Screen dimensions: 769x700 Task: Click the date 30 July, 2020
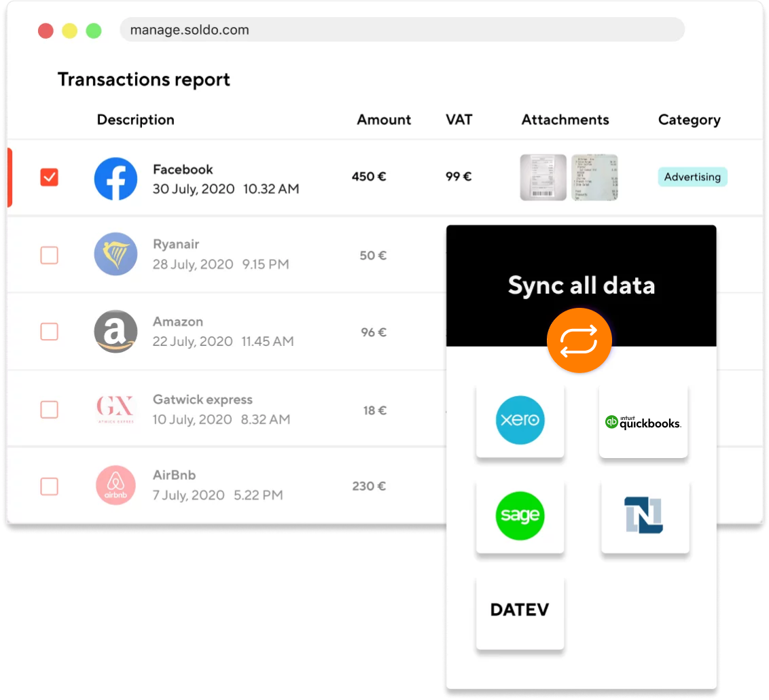tap(194, 190)
